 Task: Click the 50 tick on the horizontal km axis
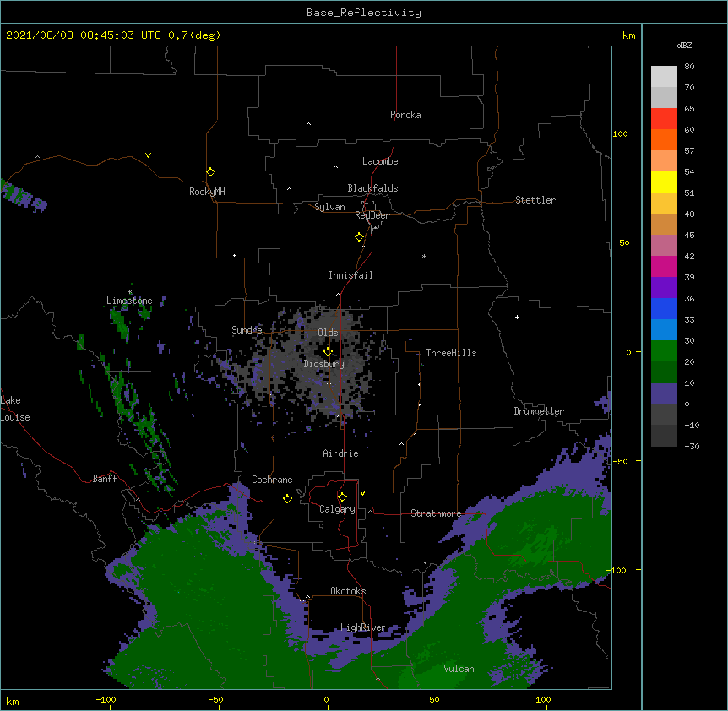434,699
